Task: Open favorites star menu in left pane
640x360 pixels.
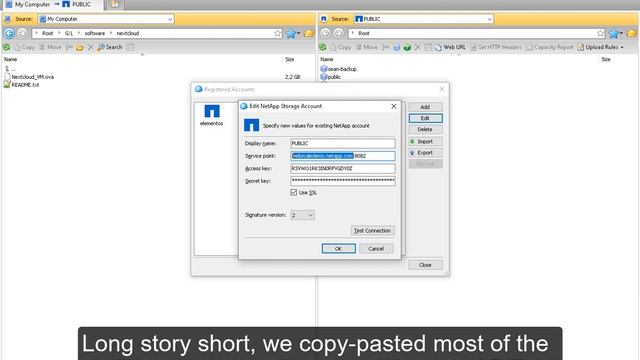Action: (293, 33)
